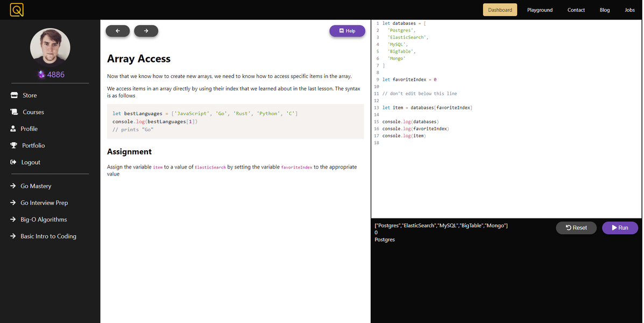This screenshot has height=323, width=644.
Task: Open the Help chat button
Action: pyautogui.click(x=347, y=31)
